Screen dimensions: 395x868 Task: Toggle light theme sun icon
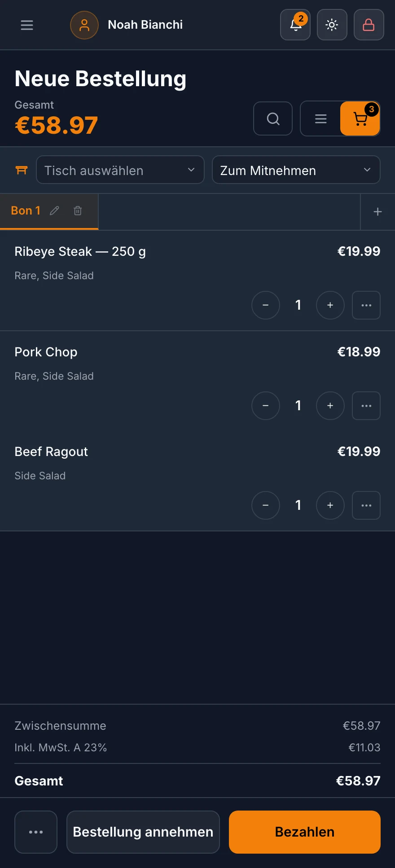332,25
